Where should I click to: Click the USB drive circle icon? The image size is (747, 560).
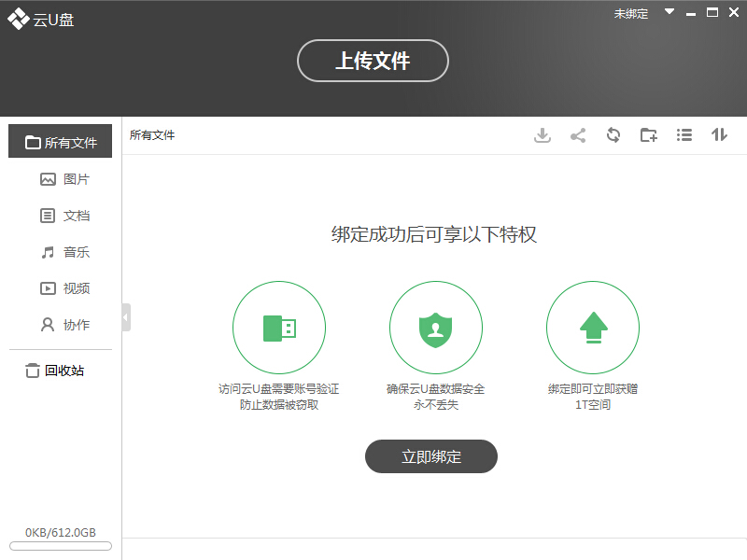tap(279, 327)
